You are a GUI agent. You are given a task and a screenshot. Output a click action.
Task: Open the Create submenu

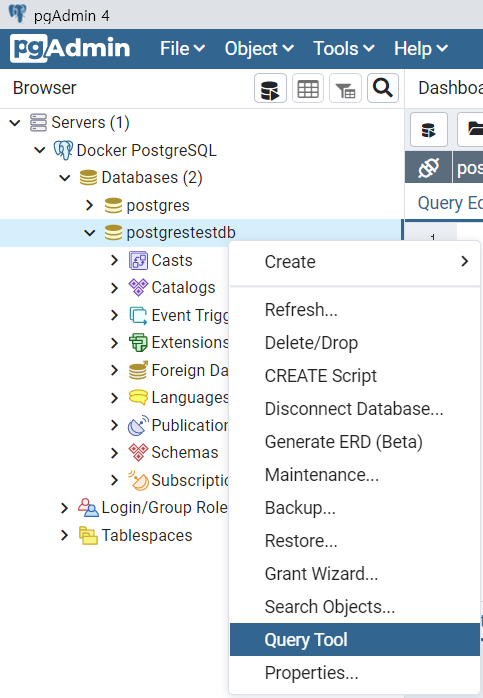point(355,262)
